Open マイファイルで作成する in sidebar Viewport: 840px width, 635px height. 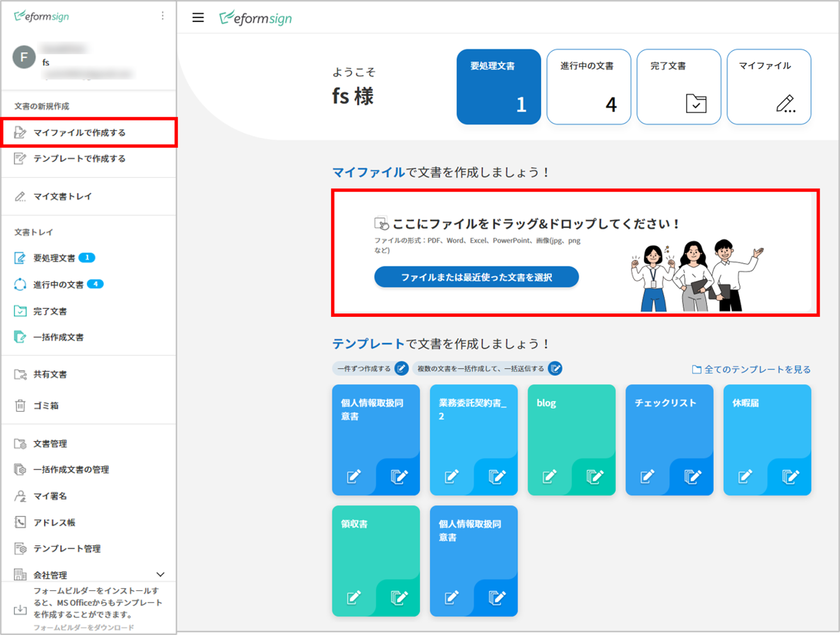point(79,133)
